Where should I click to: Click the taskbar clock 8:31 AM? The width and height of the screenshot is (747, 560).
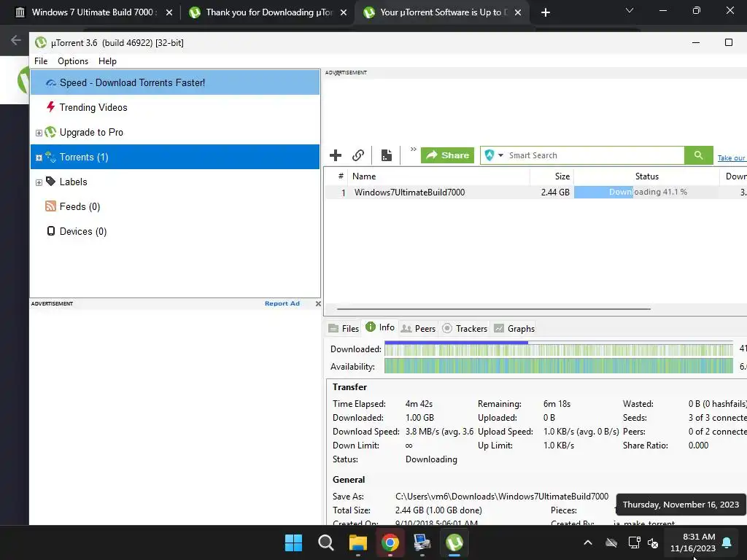pos(693,542)
